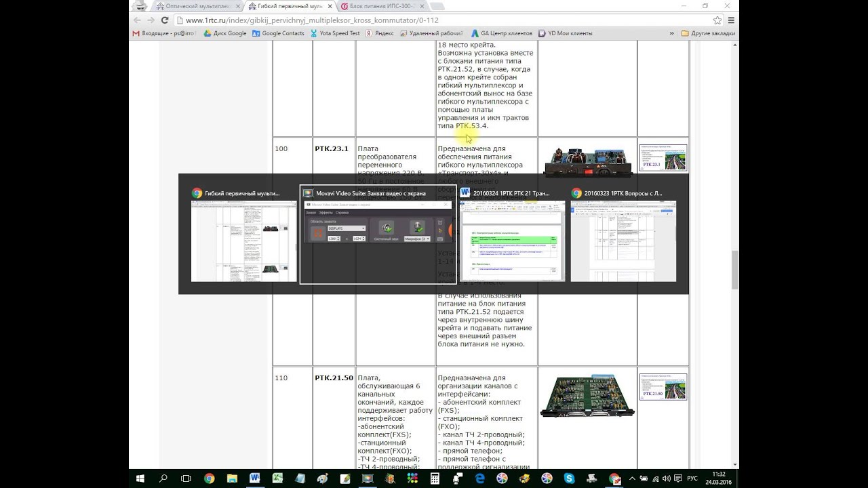The image size is (868, 488).
Task: Open the Google Contacts bookmark
Action: pos(277,33)
